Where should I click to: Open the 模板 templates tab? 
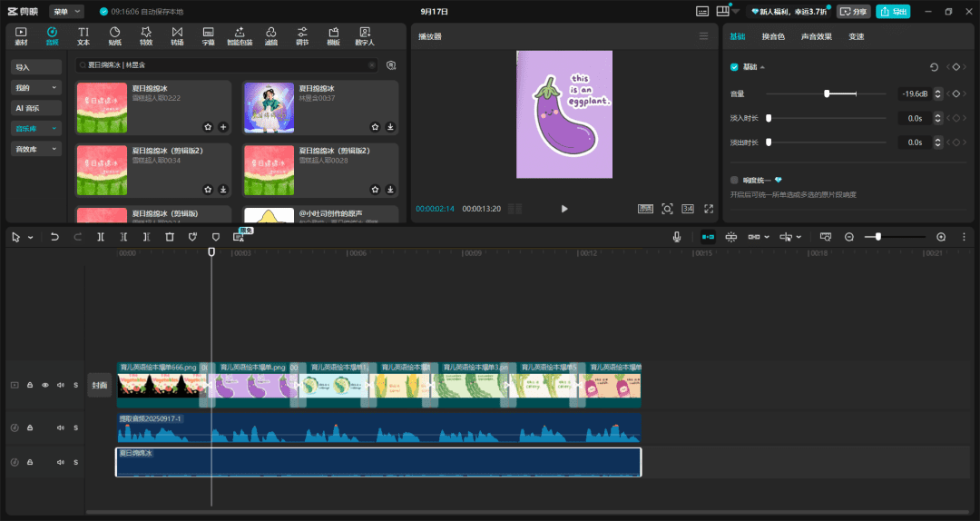point(333,36)
